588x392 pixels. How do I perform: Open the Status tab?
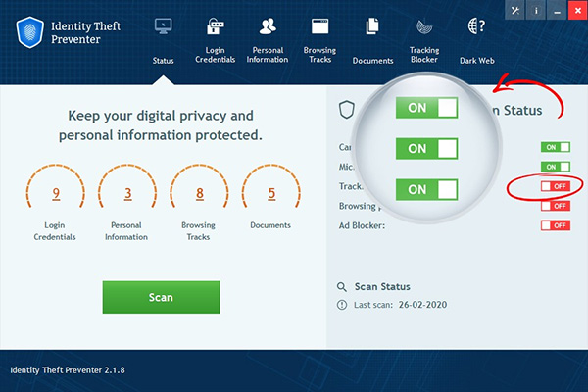(163, 41)
